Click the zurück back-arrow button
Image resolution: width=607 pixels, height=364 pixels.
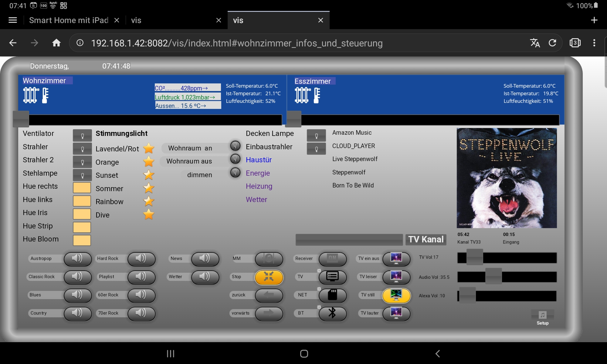coord(269,295)
